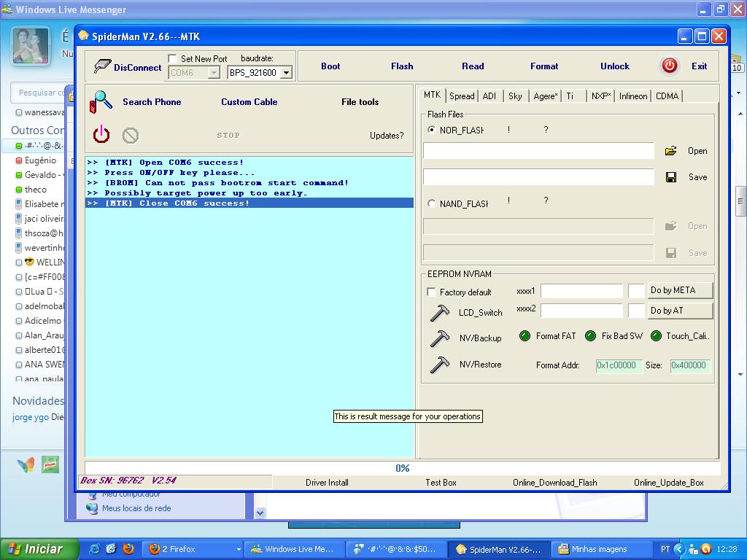Select the NAND_FLASH radio button
This screenshot has height=560, width=747.
pyautogui.click(x=432, y=203)
